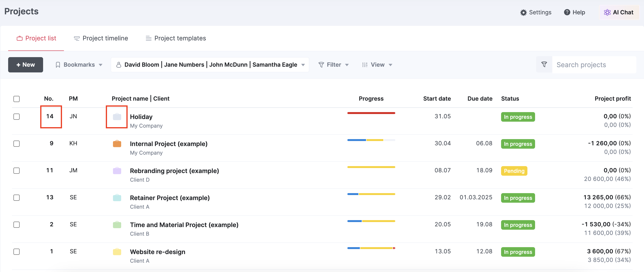
Task: Click the Pending status badge
Action: click(x=514, y=171)
